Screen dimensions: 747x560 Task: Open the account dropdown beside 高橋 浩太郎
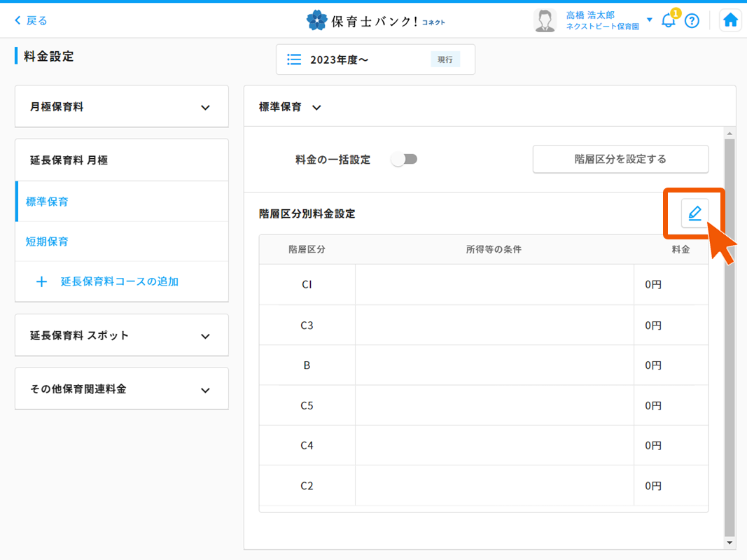(649, 20)
